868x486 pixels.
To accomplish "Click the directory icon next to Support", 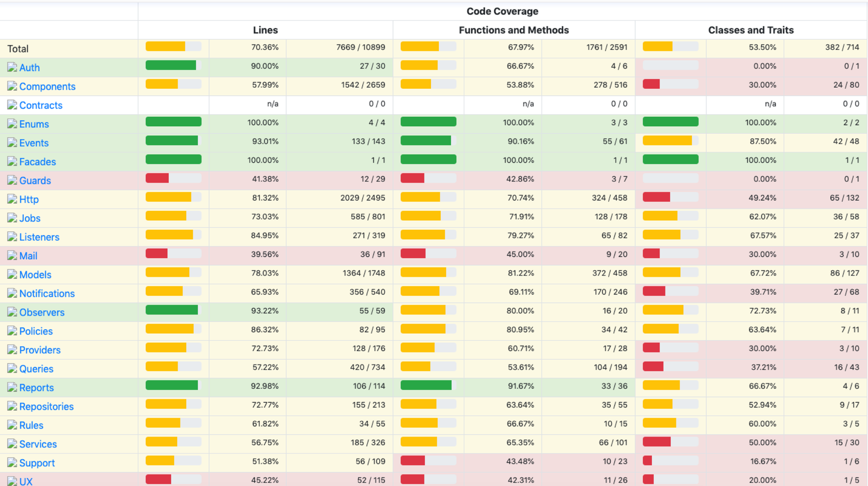I will (12, 463).
